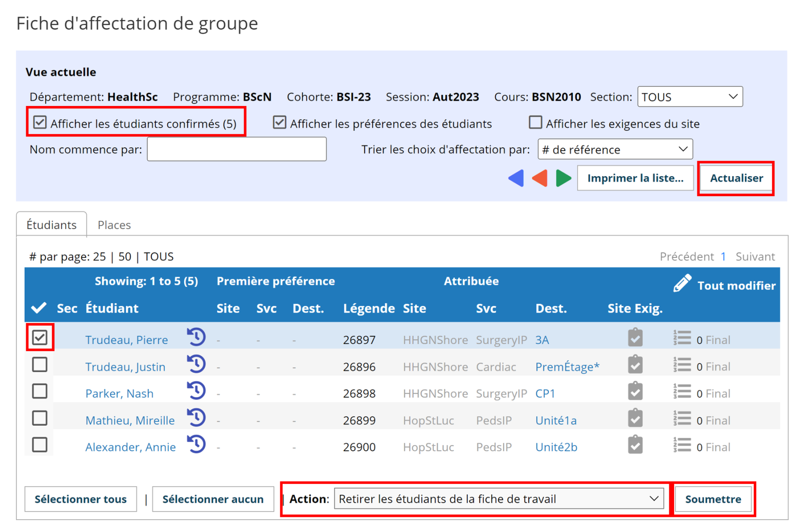Open the Action dropdown menu
This screenshot has height=532, width=798.
pyautogui.click(x=499, y=499)
